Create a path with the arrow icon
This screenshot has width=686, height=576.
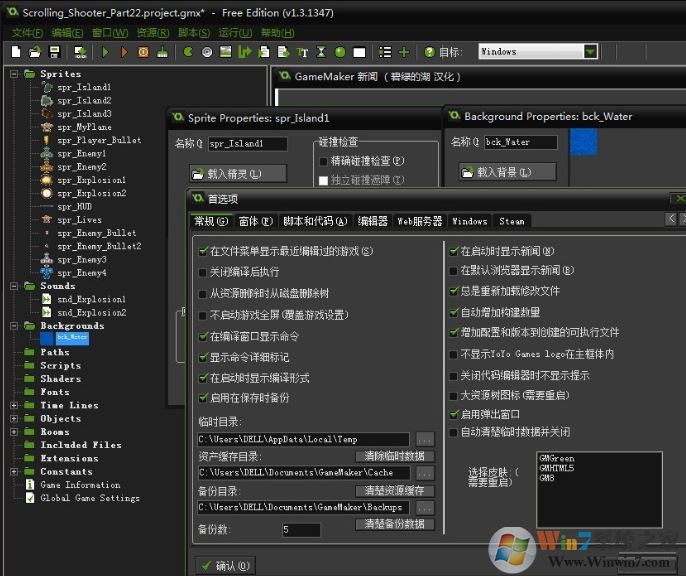point(245,52)
